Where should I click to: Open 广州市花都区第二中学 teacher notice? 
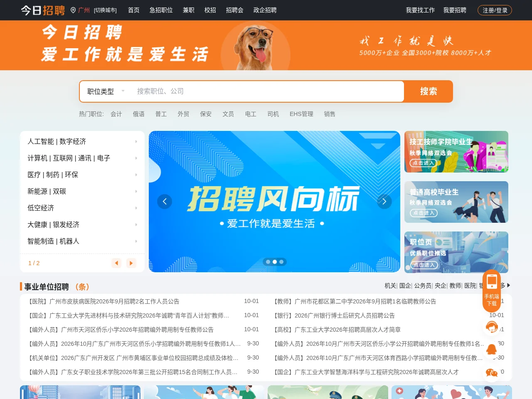(x=354, y=301)
